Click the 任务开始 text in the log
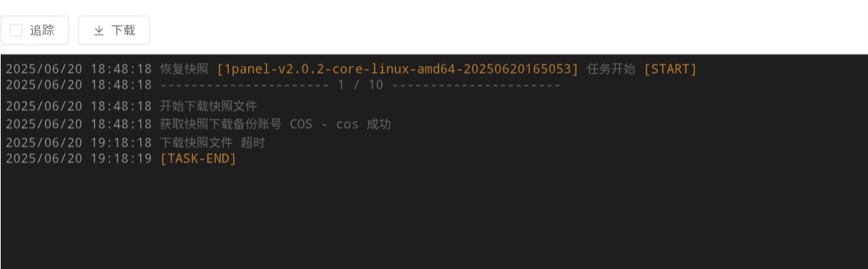Image resolution: width=868 pixels, height=269 pixels. 611,69
